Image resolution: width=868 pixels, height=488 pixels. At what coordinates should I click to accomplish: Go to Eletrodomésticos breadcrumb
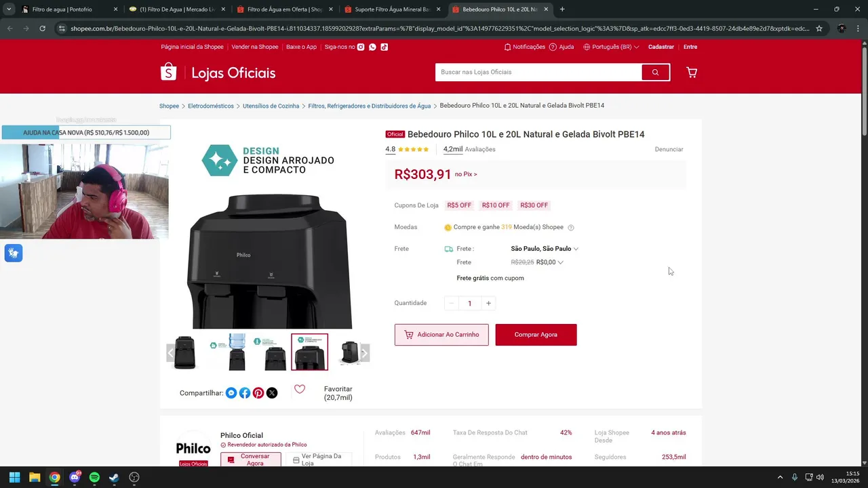pos(211,106)
